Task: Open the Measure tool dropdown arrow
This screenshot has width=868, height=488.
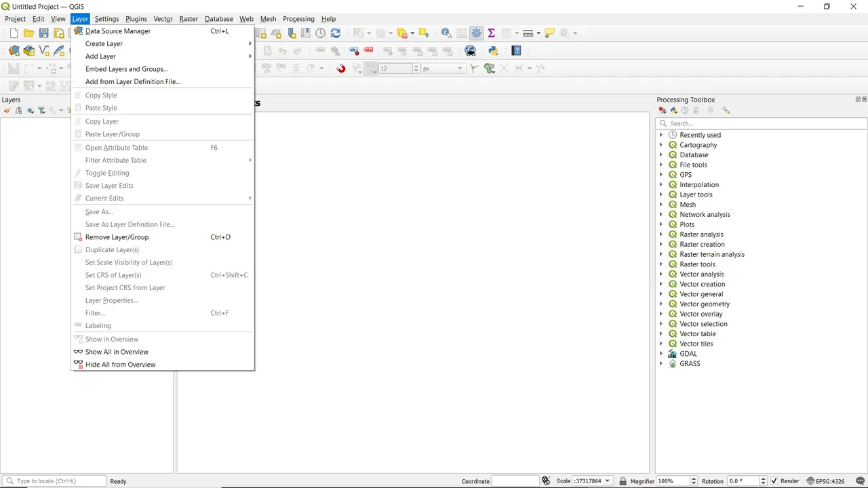Action: coord(538,33)
